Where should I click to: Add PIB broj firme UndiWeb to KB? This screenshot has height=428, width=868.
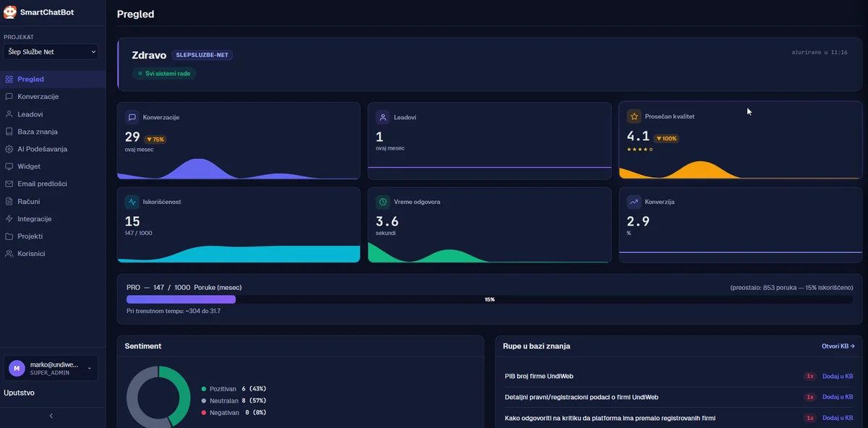[838, 376]
